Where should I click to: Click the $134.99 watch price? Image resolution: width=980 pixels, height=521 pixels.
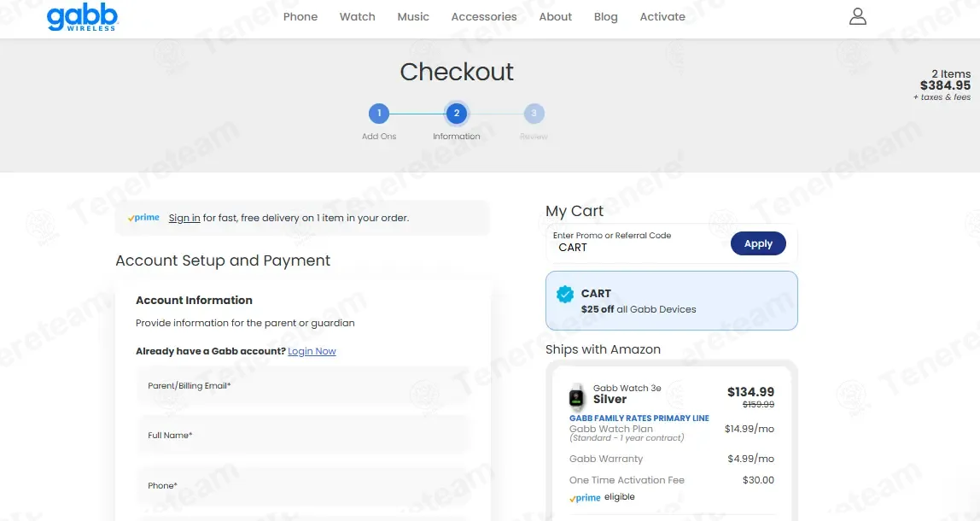(x=750, y=392)
